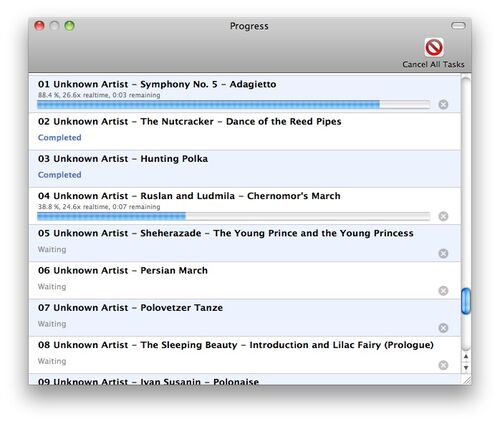Click Waiting status under Sheherazade
The height and width of the screenshot is (424, 500).
pos(52,250)
